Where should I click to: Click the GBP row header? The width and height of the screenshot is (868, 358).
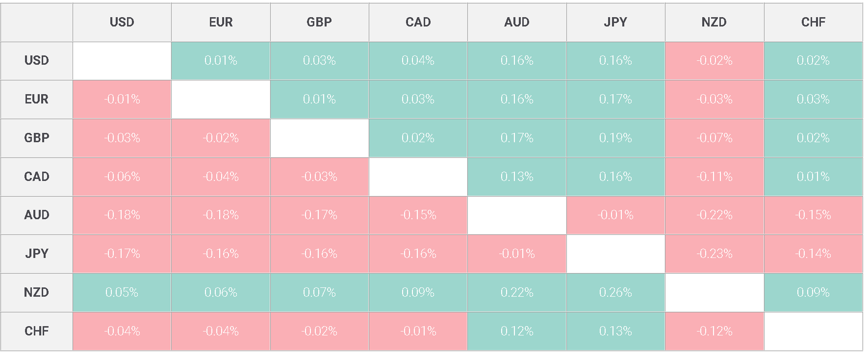coord(37,138)
